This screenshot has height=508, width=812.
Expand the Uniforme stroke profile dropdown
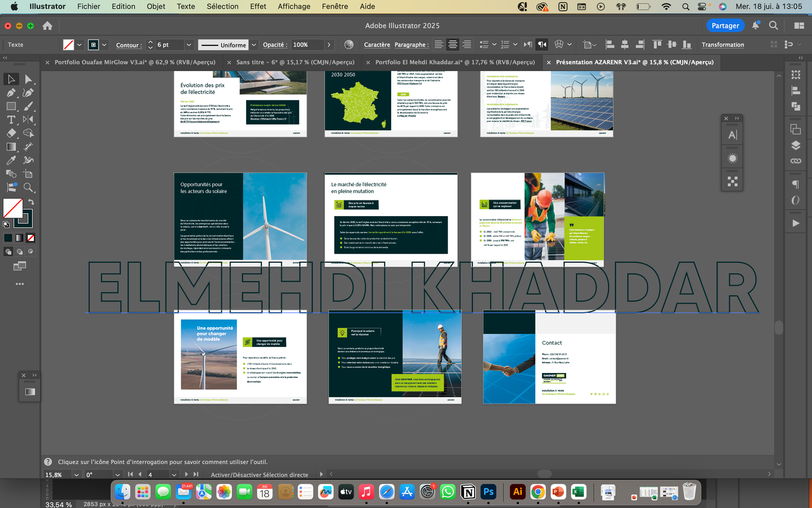coord(254,45)
